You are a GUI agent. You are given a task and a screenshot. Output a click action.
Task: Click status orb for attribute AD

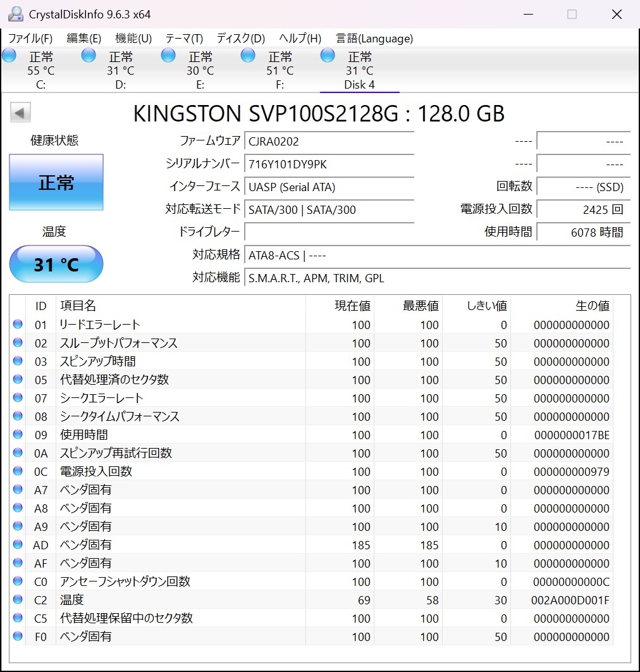pyautogui.click(x=18, y=544)
